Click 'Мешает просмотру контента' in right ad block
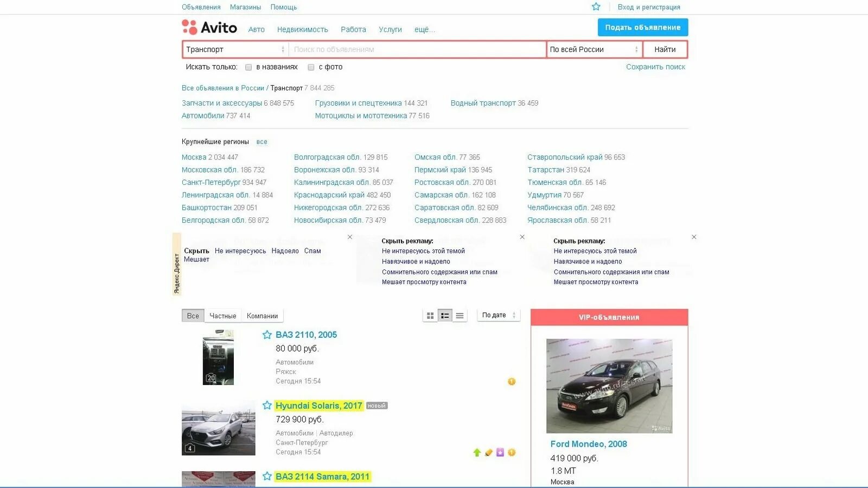The image size is (868, 488). [596, 282]
